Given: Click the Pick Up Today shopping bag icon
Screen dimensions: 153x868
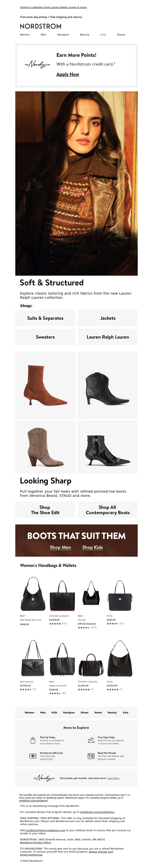Looking at the screenshot, I should pos(33,741).
